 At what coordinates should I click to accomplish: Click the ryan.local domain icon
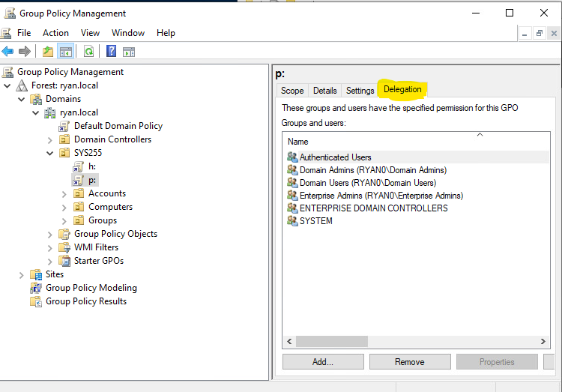pyautogui.click(x=49, y=112)
